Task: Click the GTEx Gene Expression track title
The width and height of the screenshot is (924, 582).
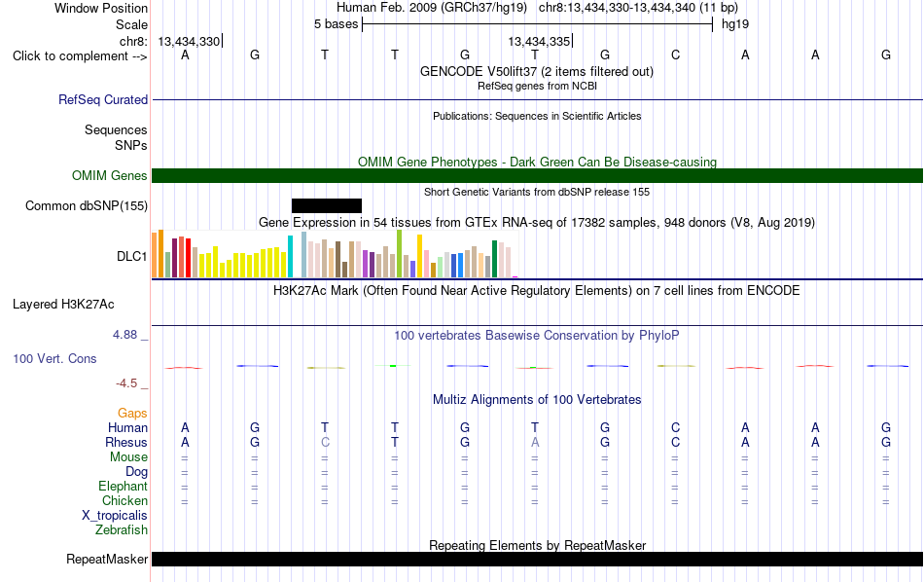Action: (537, 222)
